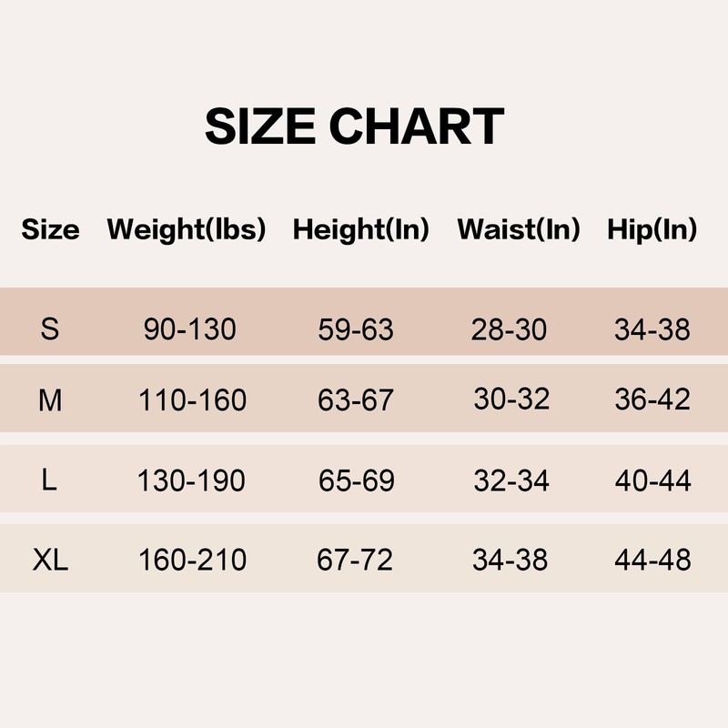Select the 65-69 height value

point(357,480)
